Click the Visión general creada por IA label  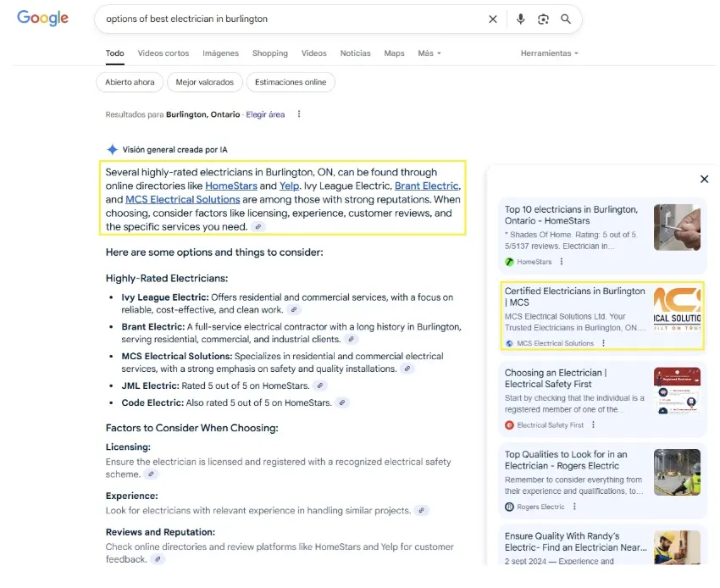coord(175,150)
